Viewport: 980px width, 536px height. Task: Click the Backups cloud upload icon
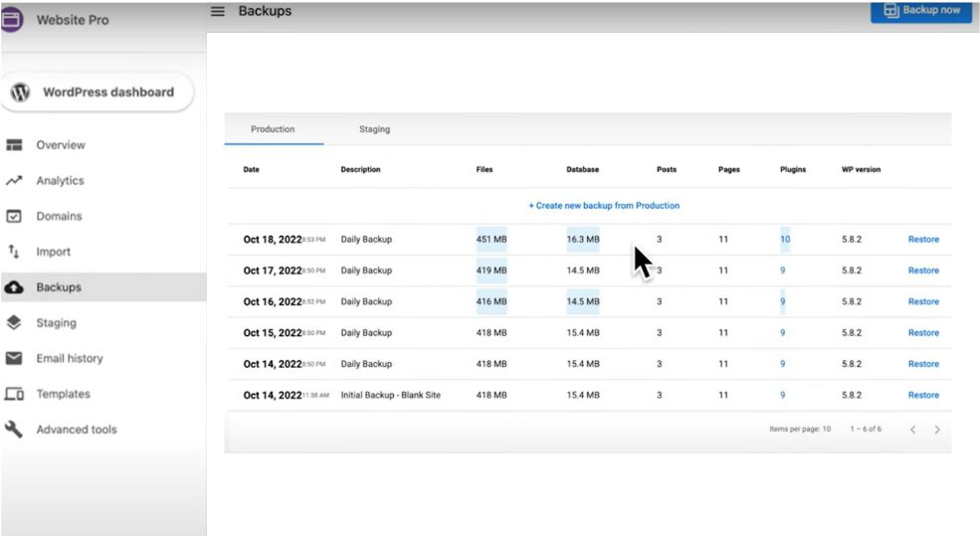[x=14, y=287]
